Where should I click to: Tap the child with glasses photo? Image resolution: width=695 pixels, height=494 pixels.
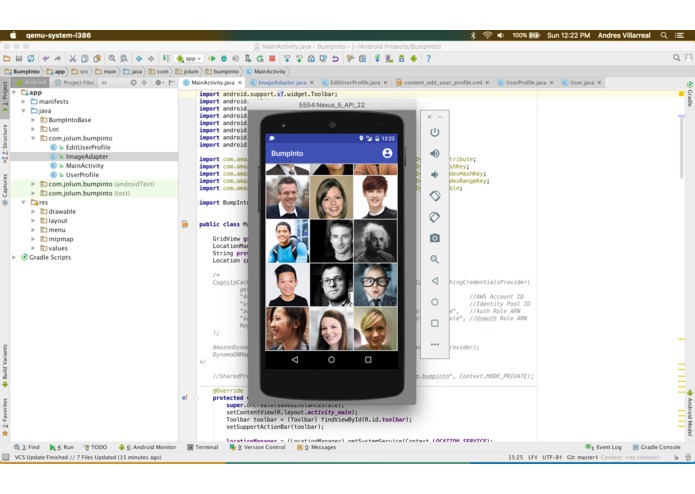pyautogui.click(x=375, y=285)
